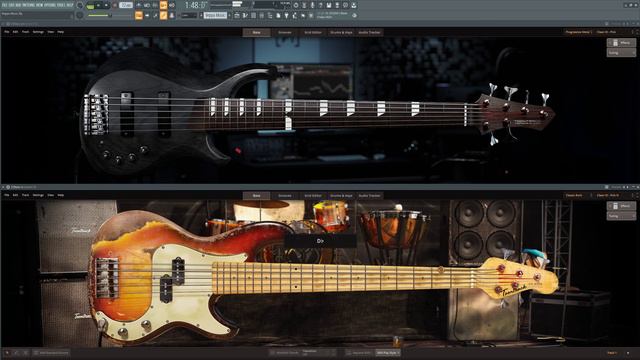640x360 pixels.
Task: Click the Stop button in FL Studio transport
Action: (107, 5)
